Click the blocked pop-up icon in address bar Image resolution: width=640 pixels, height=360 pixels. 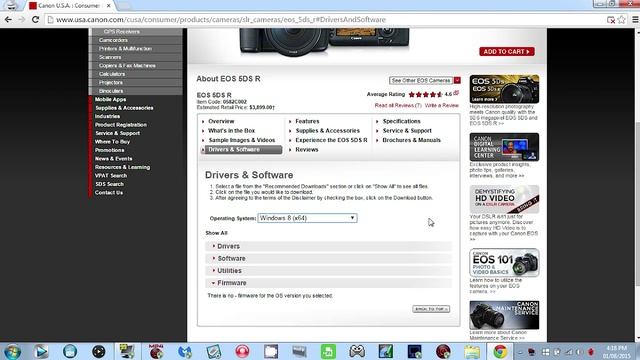[x=611, y=20]
